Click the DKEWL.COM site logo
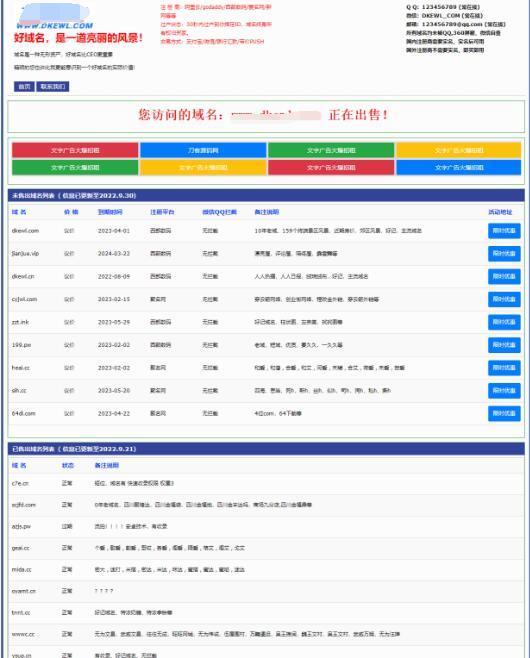This screenshot has height=658, width=530. 54,17
